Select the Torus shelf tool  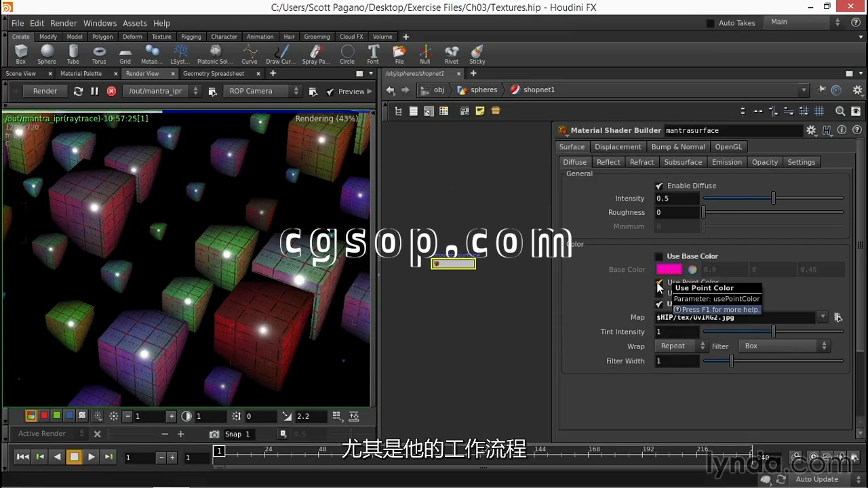99,54
